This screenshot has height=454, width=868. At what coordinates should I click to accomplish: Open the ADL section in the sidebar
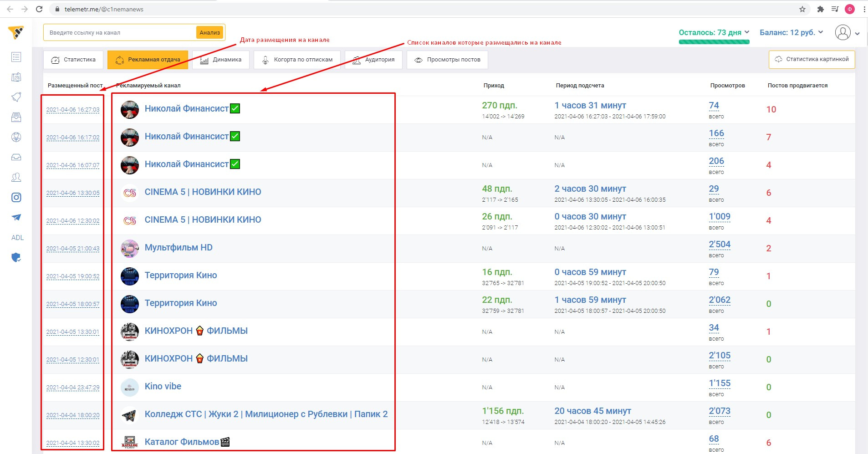tap(17, 238)
